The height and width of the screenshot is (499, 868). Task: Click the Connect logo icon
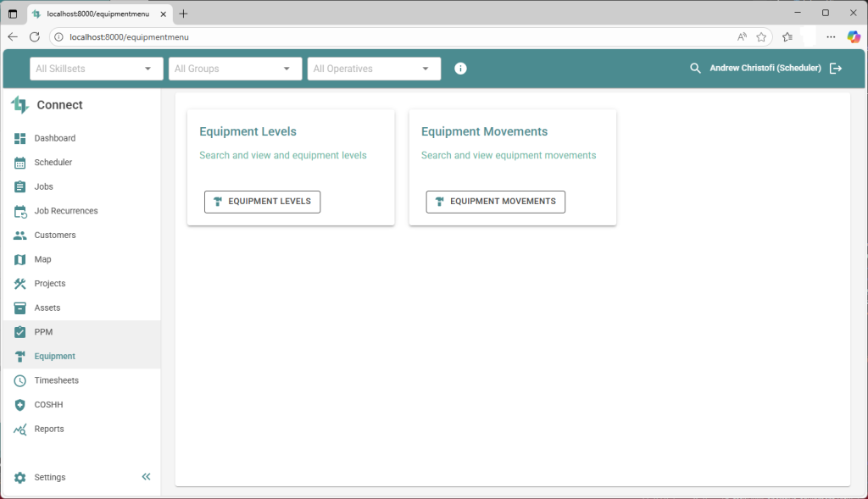pyautogui.click(x=20, y=104)
